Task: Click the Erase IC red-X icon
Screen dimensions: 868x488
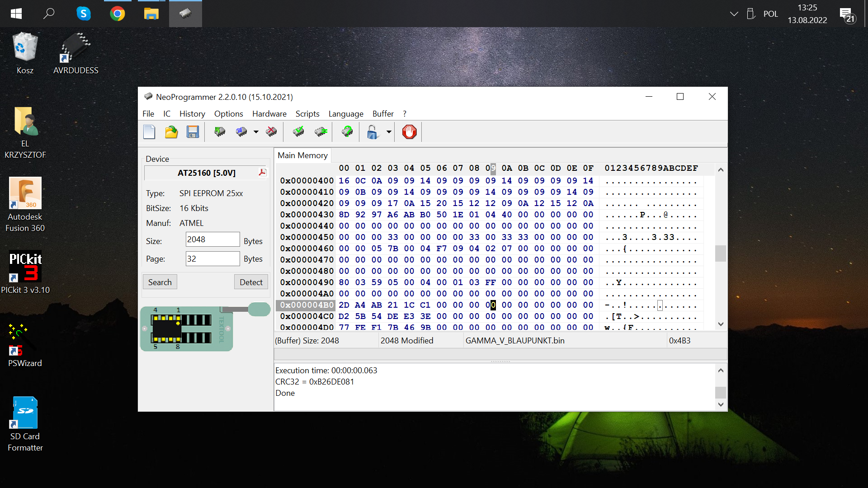Action: point(271,132)
